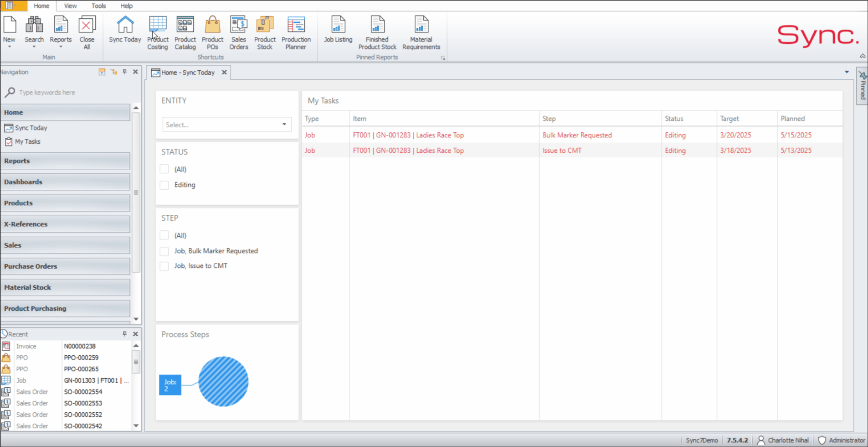Viewport: 868px width, 447px height.
Task: Launch the Production Planner shortcut
Action: click(x=296, y=32)
